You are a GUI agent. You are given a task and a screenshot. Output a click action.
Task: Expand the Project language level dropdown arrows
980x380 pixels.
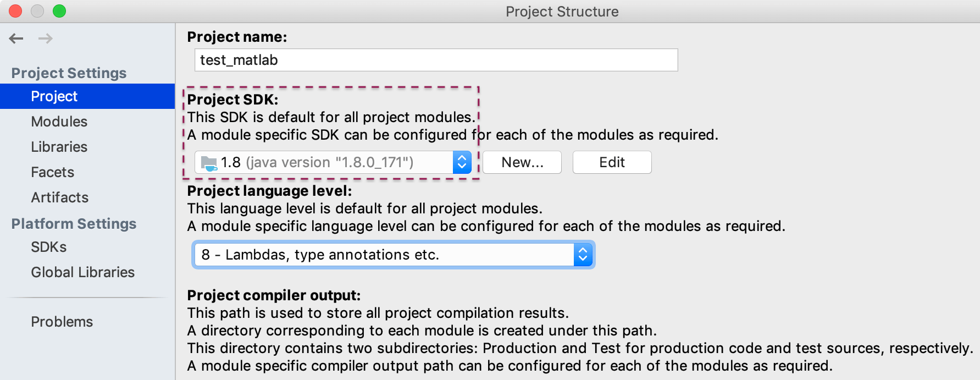coord(583,255)
